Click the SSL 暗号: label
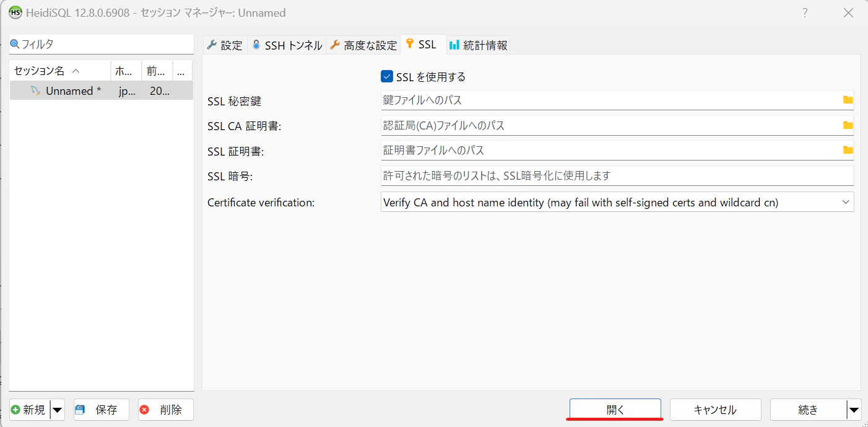The width and height of the screenshot is (868, 427). click(x=230, y=177)
